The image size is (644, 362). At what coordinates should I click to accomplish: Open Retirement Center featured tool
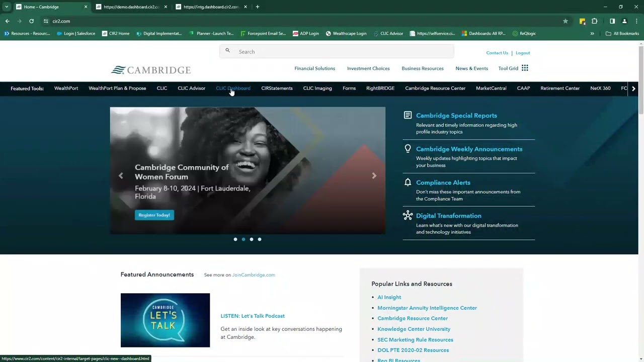(x=560, y=88)
